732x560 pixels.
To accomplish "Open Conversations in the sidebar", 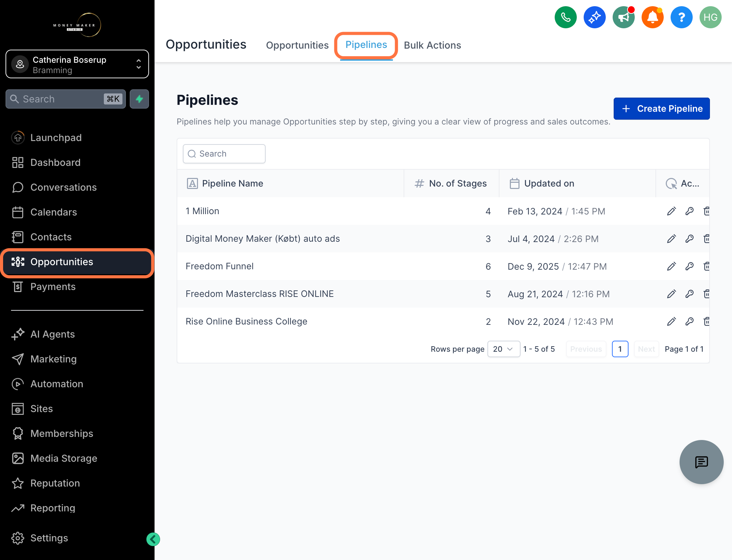I will point(77,187).
